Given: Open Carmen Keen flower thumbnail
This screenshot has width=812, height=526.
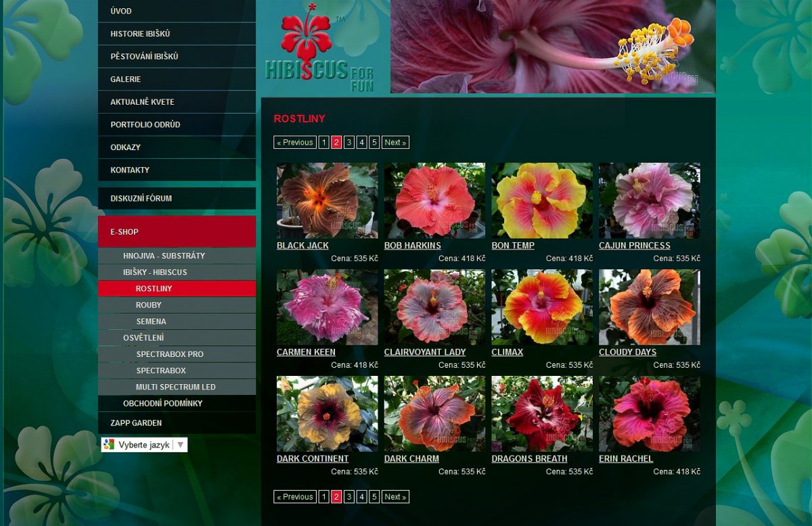Looking at the screenshot, I should click(x=328, y=307).
